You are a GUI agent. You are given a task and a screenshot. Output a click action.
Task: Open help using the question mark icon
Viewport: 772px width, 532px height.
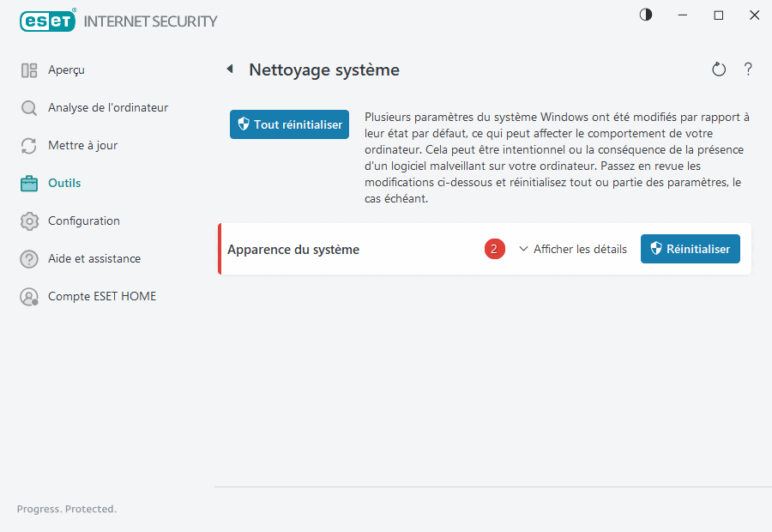748,69
